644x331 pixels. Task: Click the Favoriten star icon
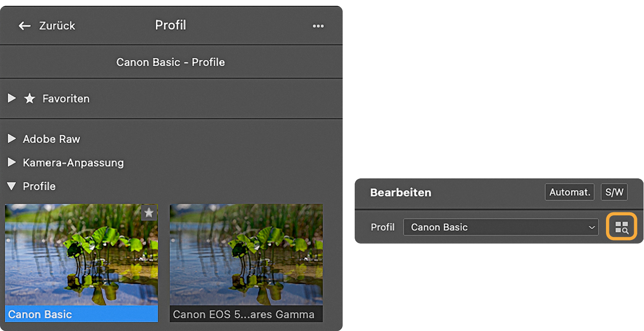[30, 98]
